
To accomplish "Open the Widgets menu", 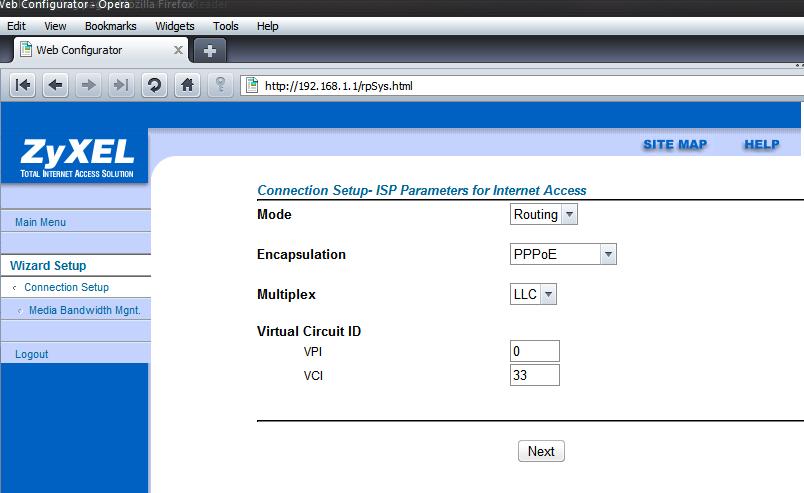I will 175,26.
